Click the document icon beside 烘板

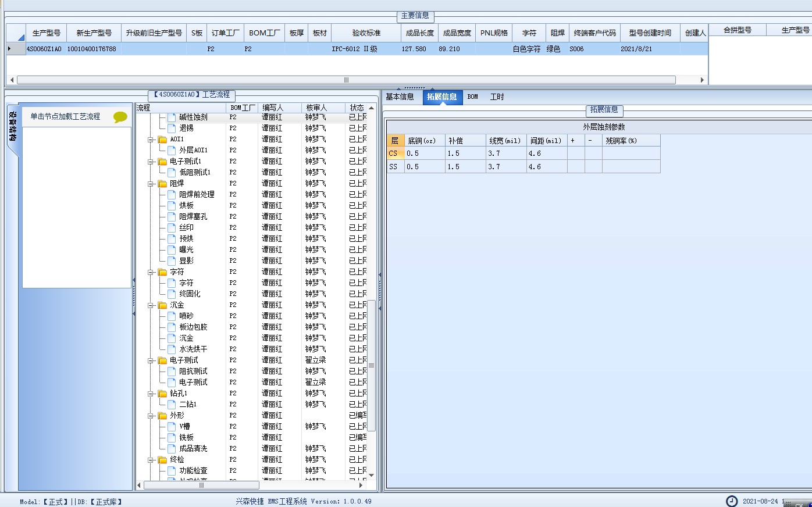tap(172, 205)
